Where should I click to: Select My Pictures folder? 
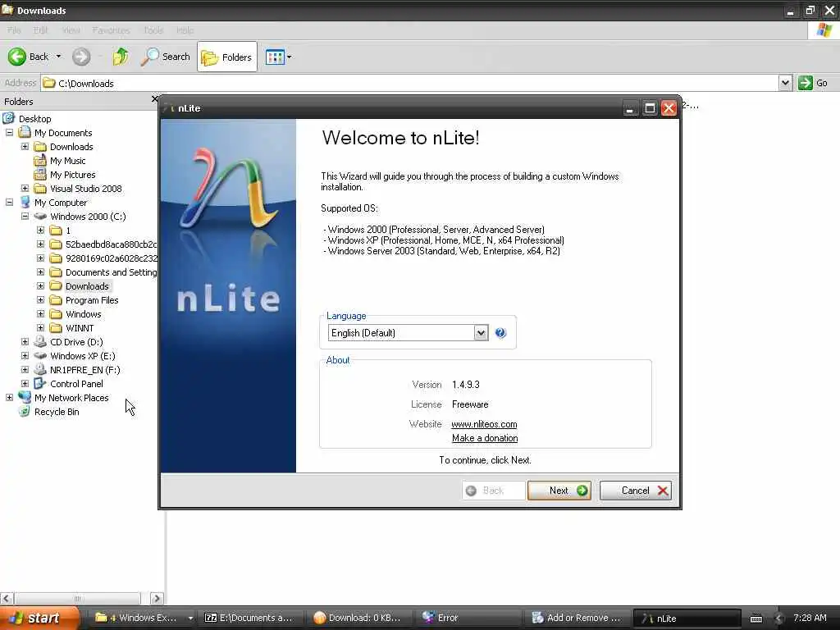click(x=72, y=174)
